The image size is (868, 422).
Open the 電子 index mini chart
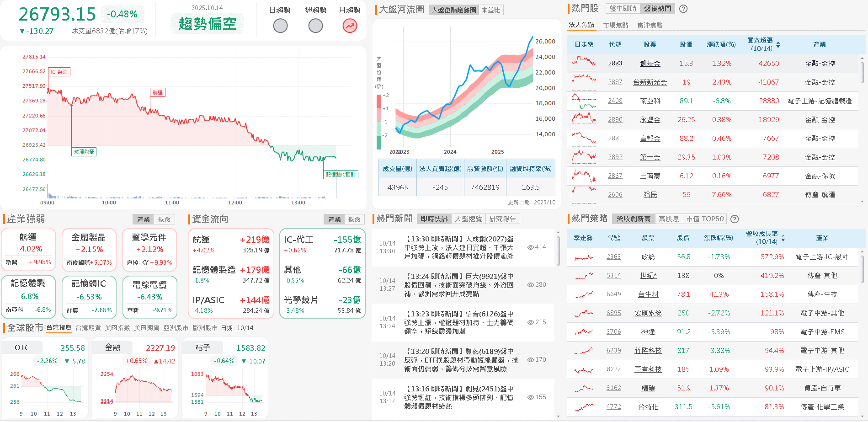[x=225, y=378]
